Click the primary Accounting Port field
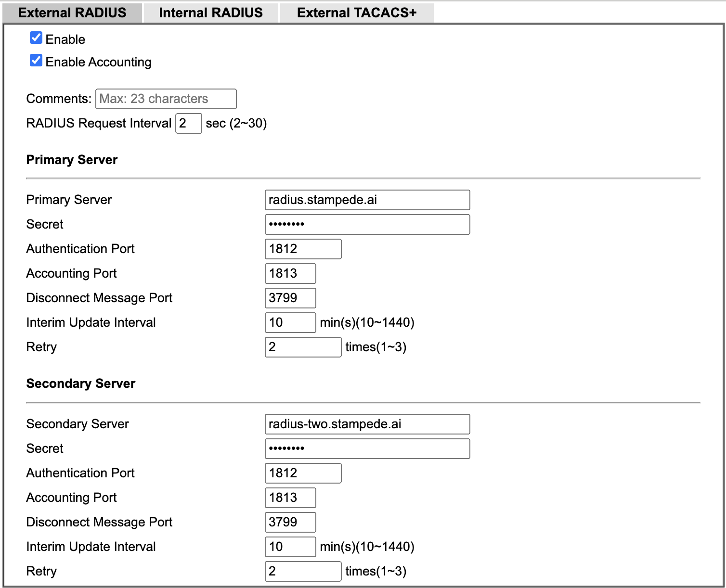This screenshot has width=726, height=588. pos(290,273)
